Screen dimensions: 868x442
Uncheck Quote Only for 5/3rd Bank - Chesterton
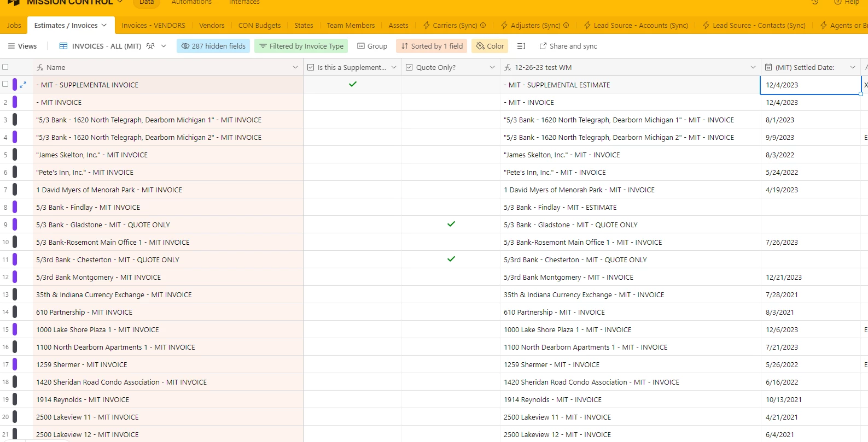point(451,259)
